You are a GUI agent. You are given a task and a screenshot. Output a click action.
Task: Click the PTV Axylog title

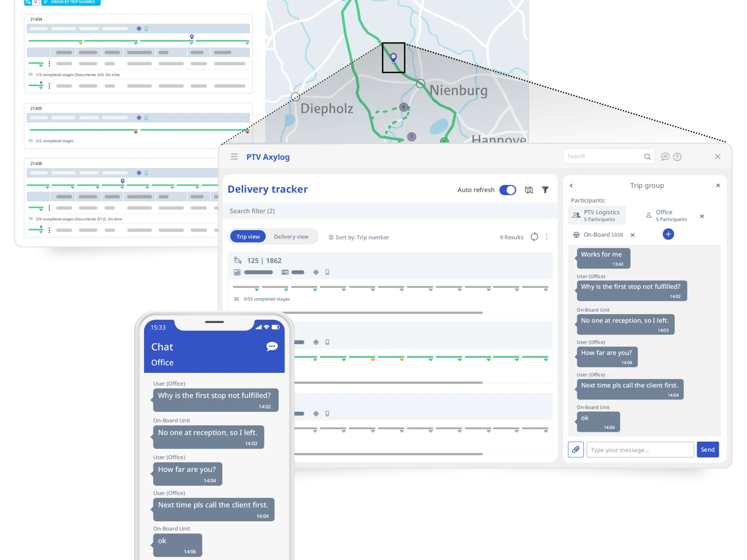point(268,157)
